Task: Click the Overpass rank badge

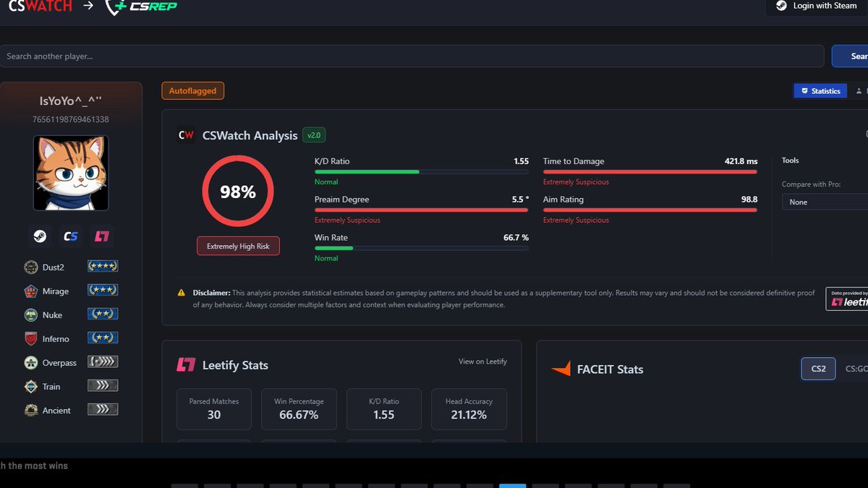Action: coord(103,361)
